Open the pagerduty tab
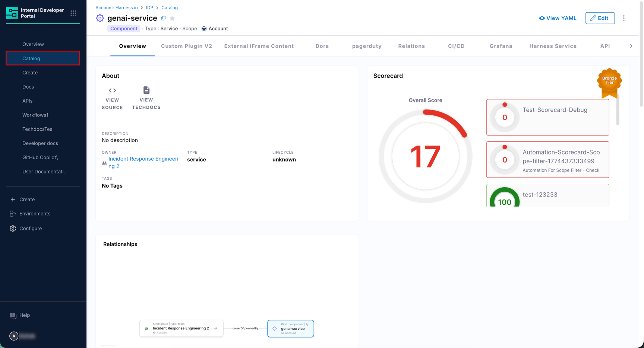The height and width of the screenshot is (348, 644). (366, 46)
